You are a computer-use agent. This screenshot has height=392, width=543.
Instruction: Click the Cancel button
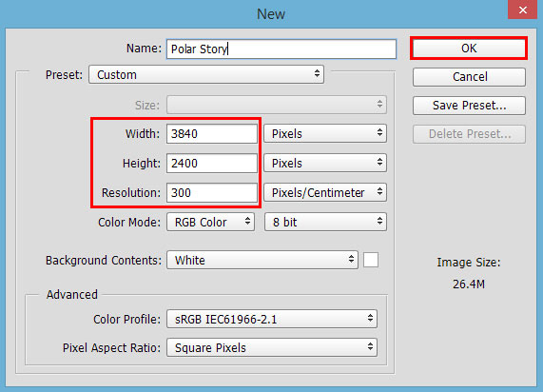(x=469, y=77)
